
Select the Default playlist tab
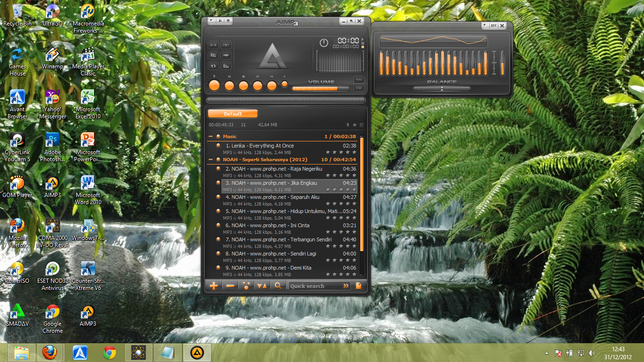(x=233, y=114)
